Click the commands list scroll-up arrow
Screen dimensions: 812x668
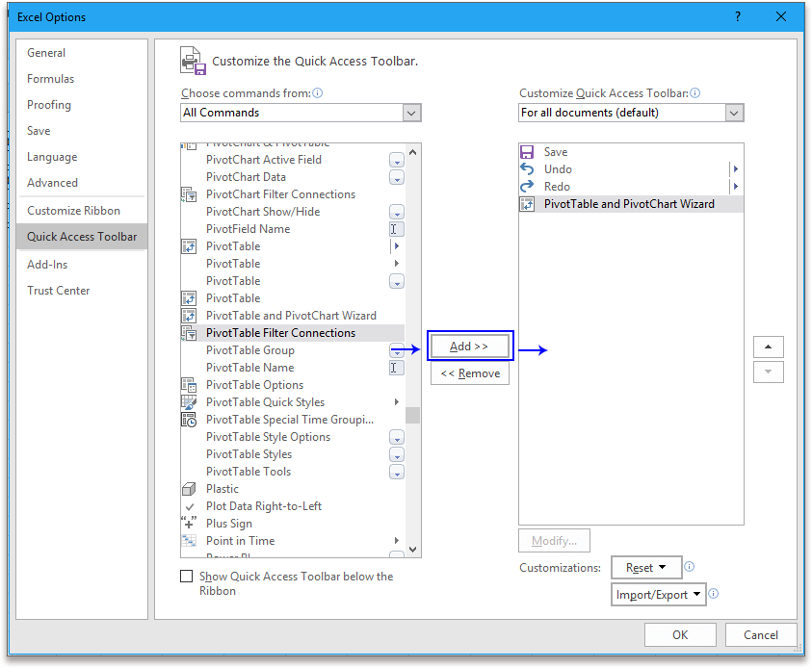(412, 153)
